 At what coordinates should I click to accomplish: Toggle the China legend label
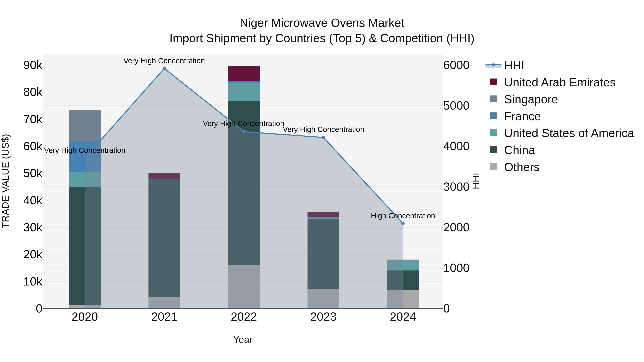(519, 150)
